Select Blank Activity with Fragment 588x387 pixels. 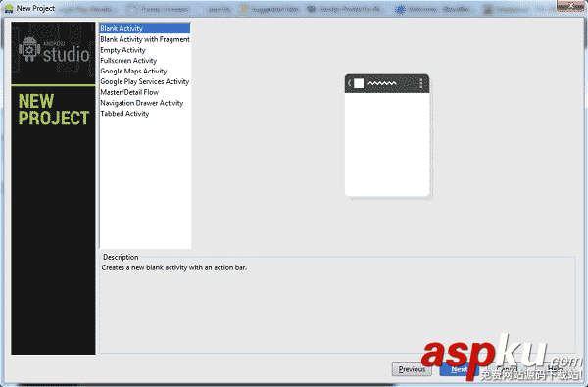coord(145,39)
